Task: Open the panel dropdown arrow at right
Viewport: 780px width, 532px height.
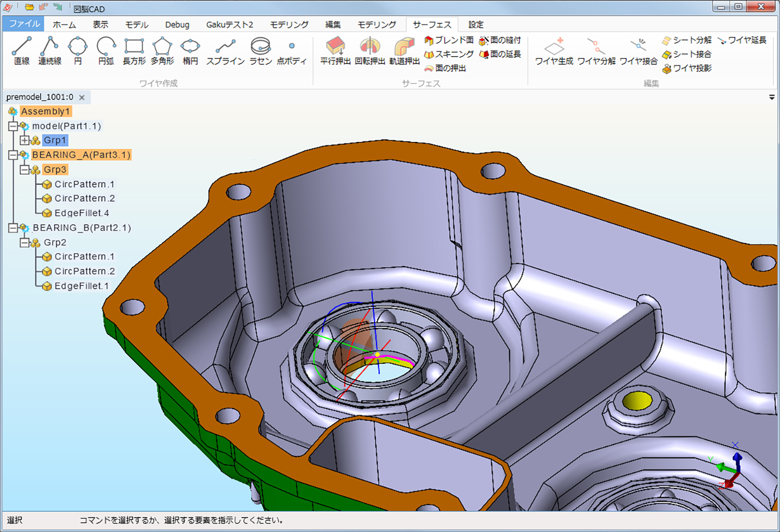Action: pos(772,97)
